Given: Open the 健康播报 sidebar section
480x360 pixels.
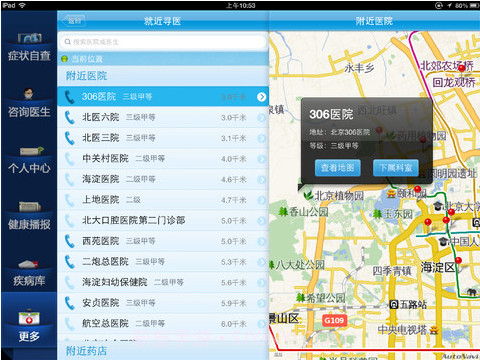Looking at the screenshot, I should [29, 216].
